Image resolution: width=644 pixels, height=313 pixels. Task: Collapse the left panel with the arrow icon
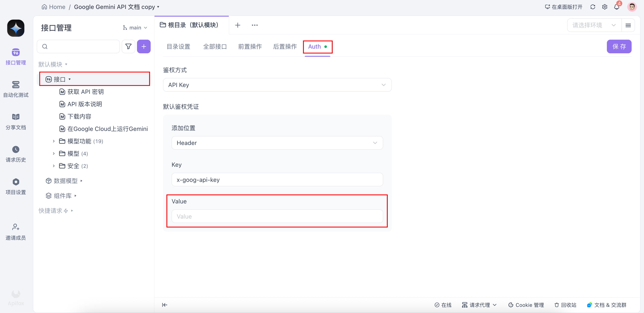(x=165, y=305)
